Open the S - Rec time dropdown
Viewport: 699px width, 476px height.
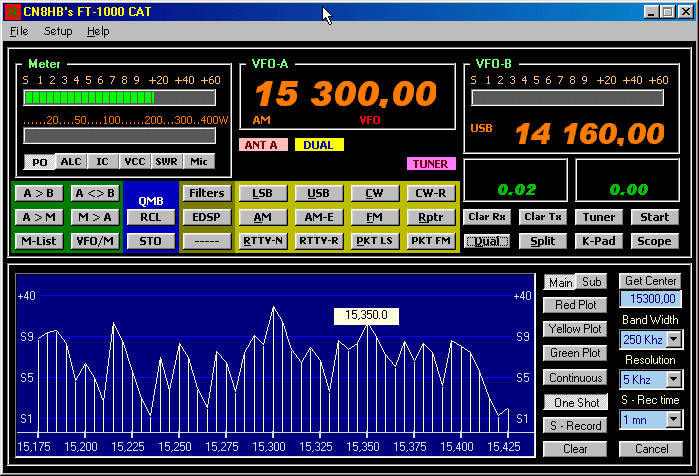pos(673,420)
